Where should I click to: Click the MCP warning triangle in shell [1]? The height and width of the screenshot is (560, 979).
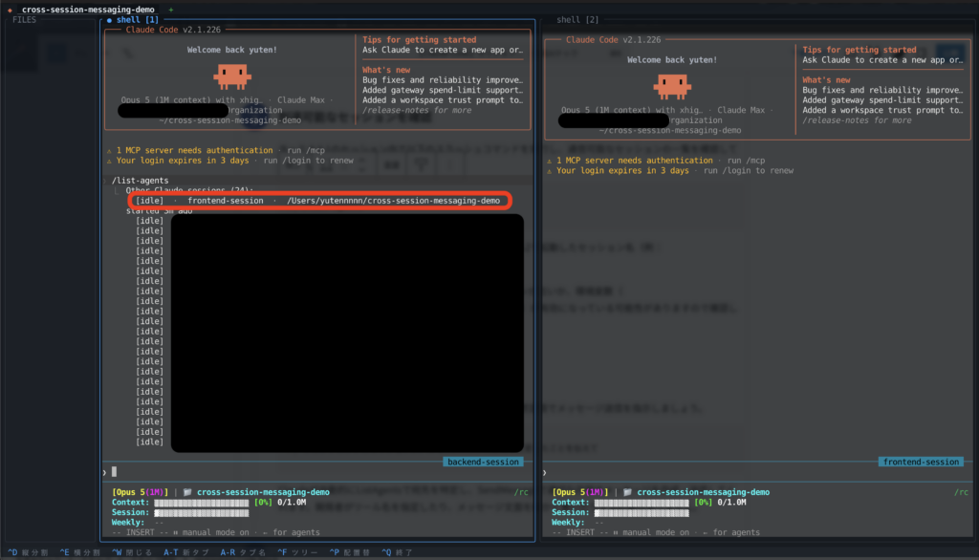click(x=109, y=150)
